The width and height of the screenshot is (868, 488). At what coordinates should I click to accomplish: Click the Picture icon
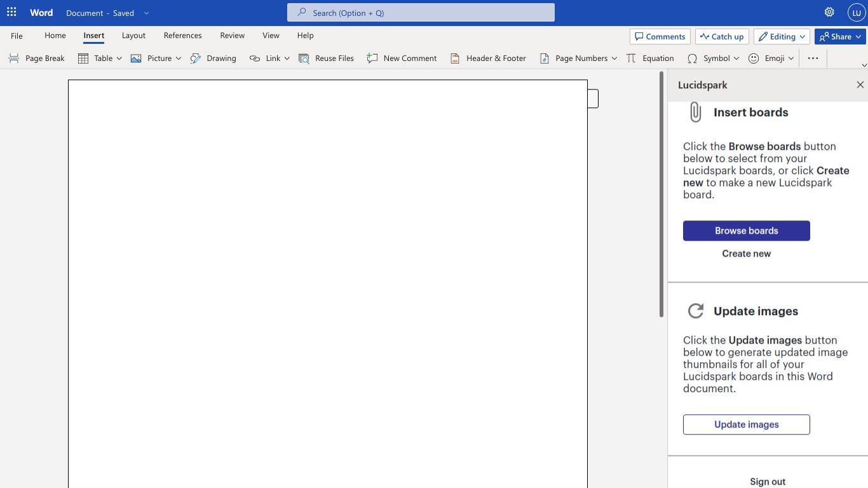click(x=136, y=58)
